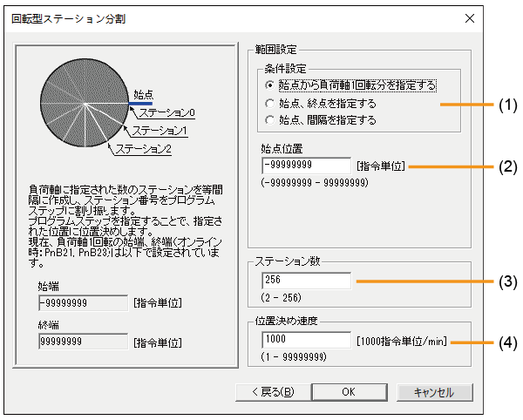Image resolution: width=523 pixels, height=420 pixels.
Task: Enable the 始点、間隔を指定する radio option
Action: [271, 120]
